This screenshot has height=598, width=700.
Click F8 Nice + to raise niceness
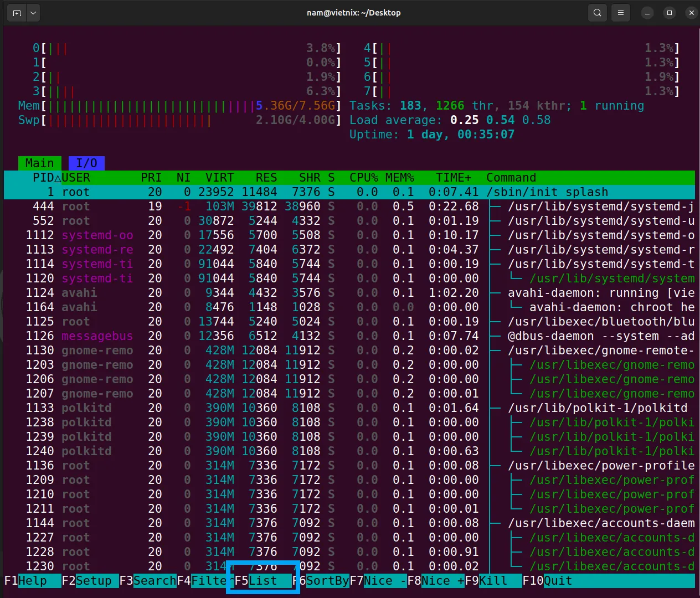click(x=436, y=581)
